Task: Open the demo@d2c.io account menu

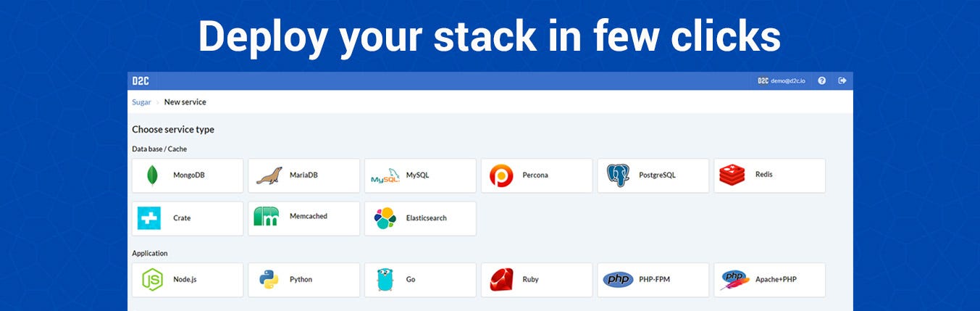Action: pyautogui.click(x=782, y=80)
